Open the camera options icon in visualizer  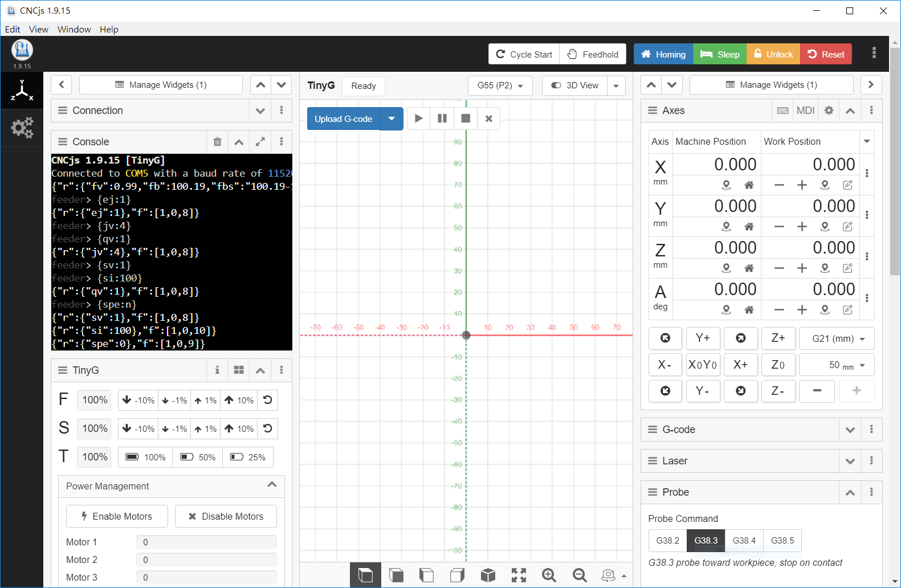click(613, 575)
